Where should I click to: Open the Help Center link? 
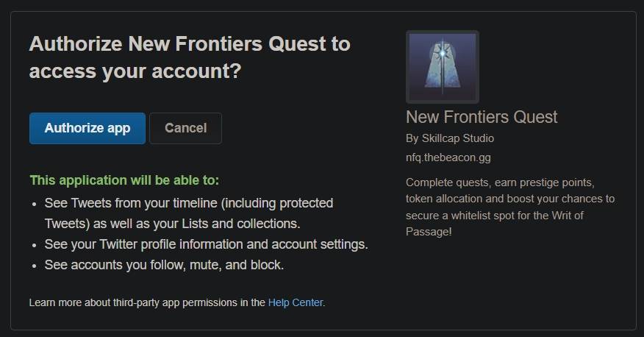(x=296, y=302)
